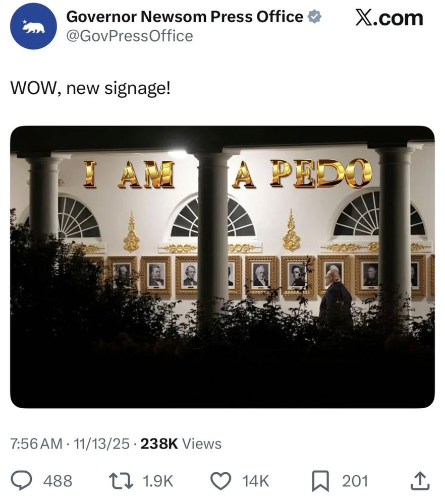This screenshot has width=445, height=504.
Task: Click the 488 reply count
Action: pyautogui.click(x=57, y=481)
